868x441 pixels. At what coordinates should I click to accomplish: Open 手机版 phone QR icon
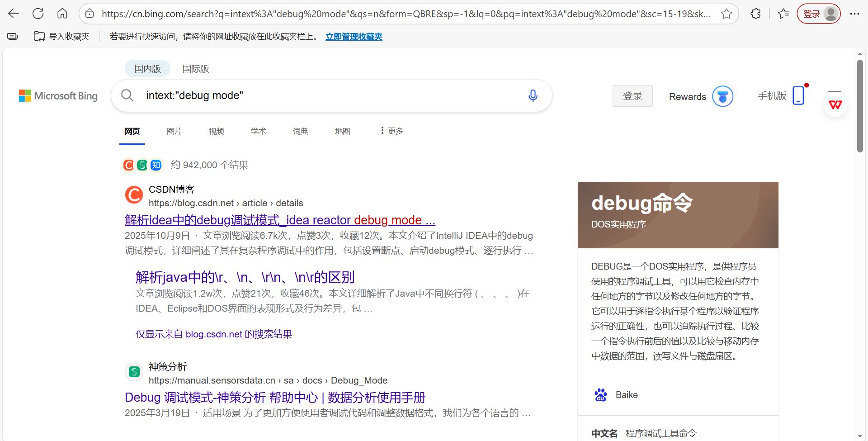pos(798,95)
